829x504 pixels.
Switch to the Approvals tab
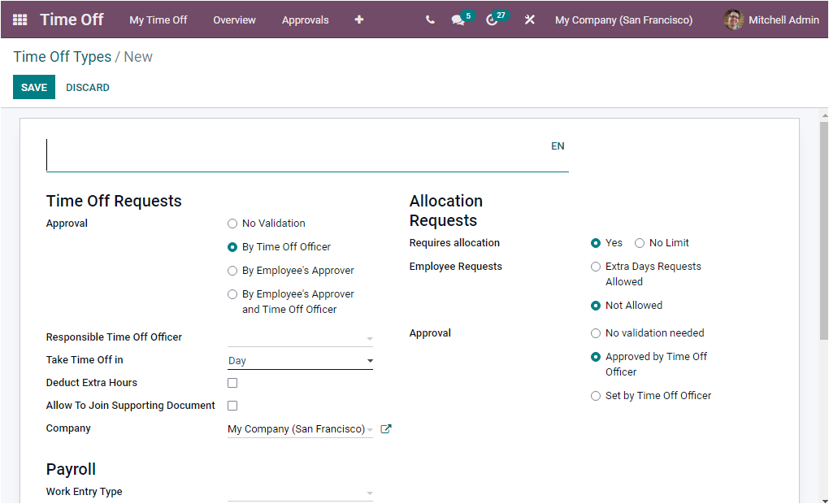click(305, 20)
